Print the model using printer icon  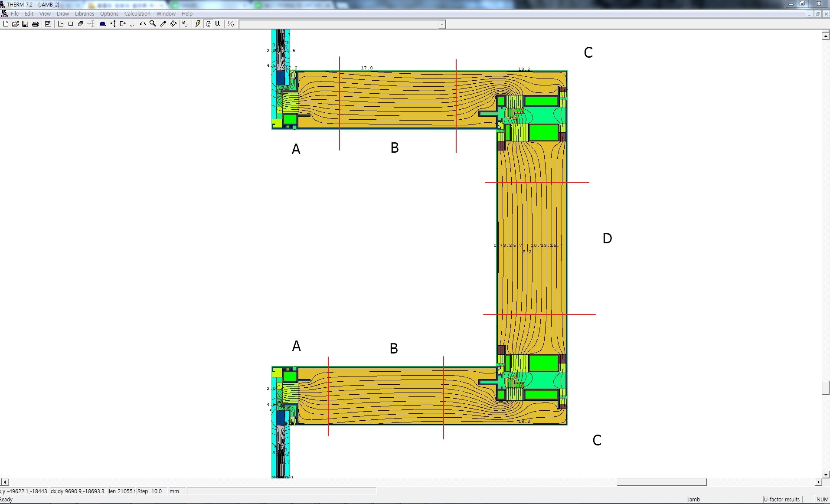pos(36,24)
